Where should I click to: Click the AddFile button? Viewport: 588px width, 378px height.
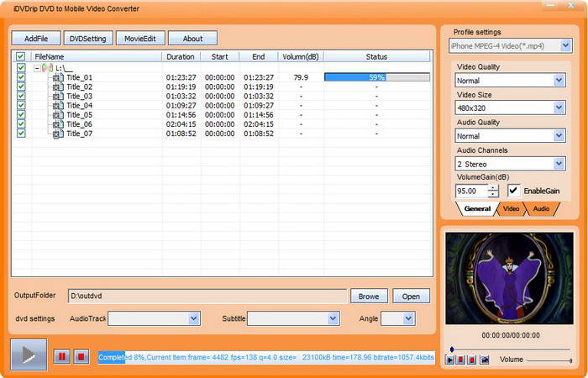tap(36, 39)
